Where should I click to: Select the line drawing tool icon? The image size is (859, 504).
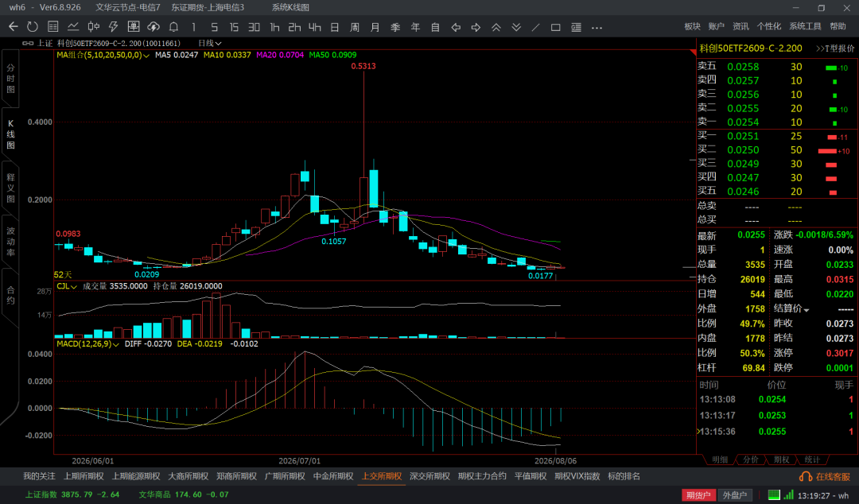tap(536, 27)
